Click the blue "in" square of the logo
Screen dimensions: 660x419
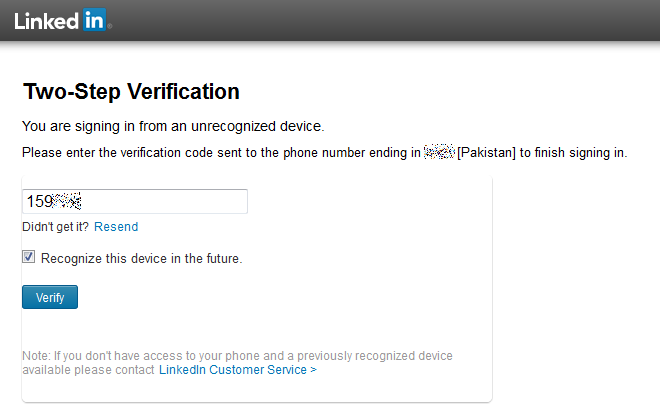[x=94, y=20]
